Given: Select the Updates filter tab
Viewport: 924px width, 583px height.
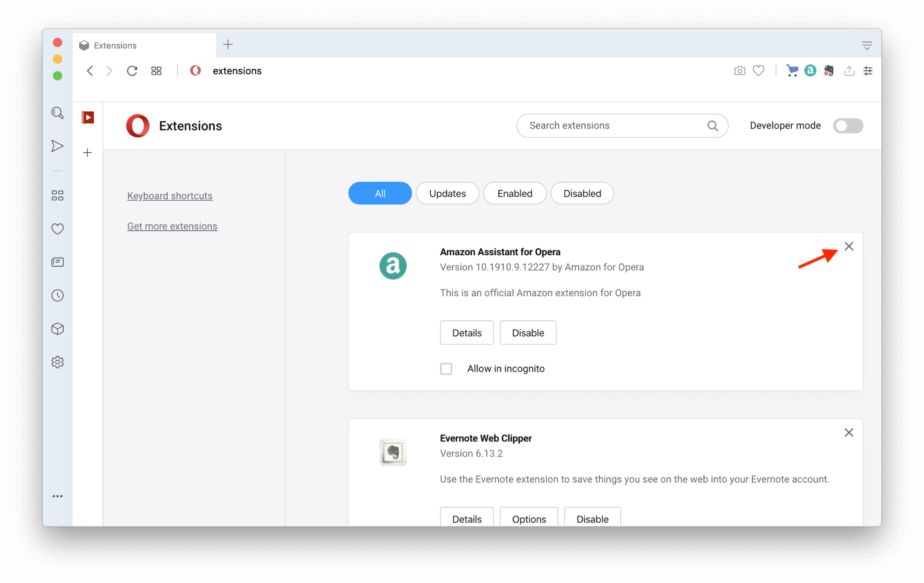Looking at the screenshot, I should [x=447, y=193].
